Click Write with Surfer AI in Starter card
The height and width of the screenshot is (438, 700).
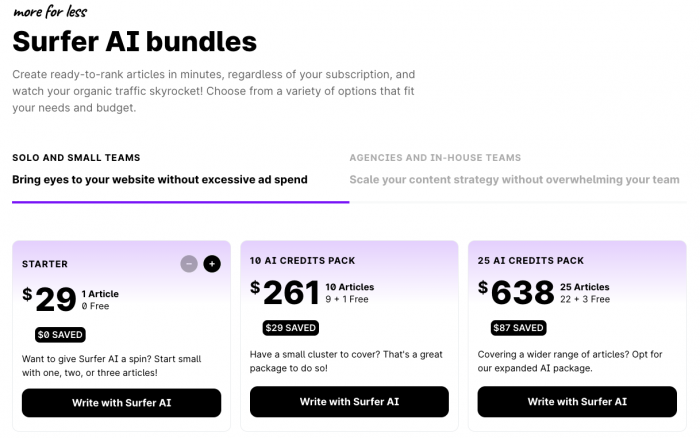point(121,402)
